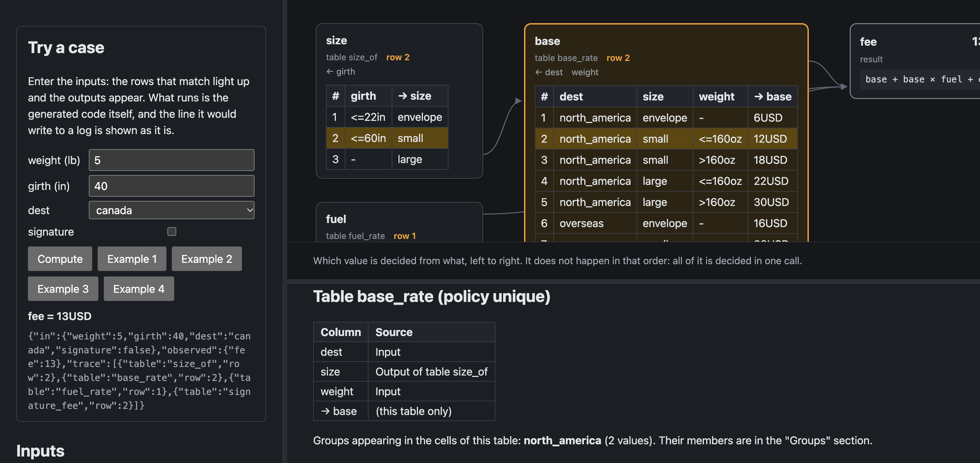Click the 'Try a case' heading
Viewport: 980px width, 463px height.
coord(66,48)
